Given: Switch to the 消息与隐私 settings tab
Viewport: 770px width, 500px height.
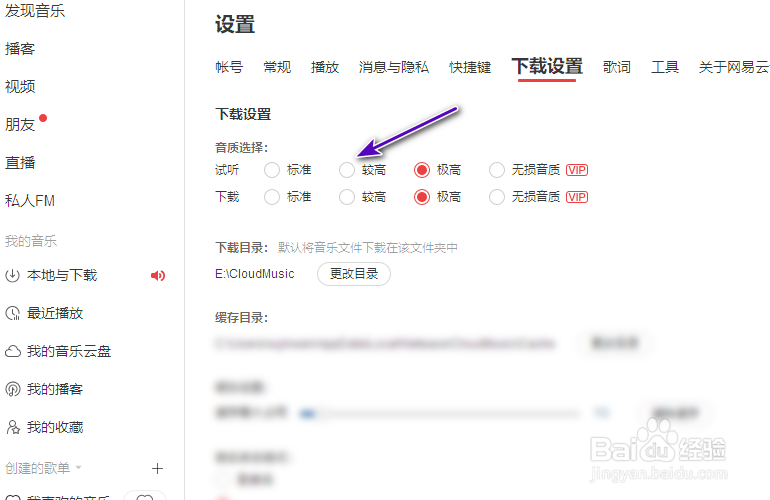Looking at the screenshot, I should (x=393, y=67).
